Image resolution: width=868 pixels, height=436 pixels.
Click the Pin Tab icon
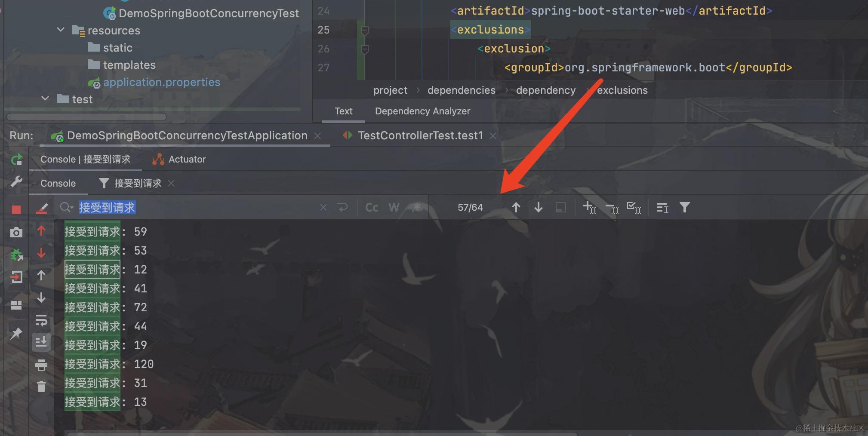click(16, 333)
